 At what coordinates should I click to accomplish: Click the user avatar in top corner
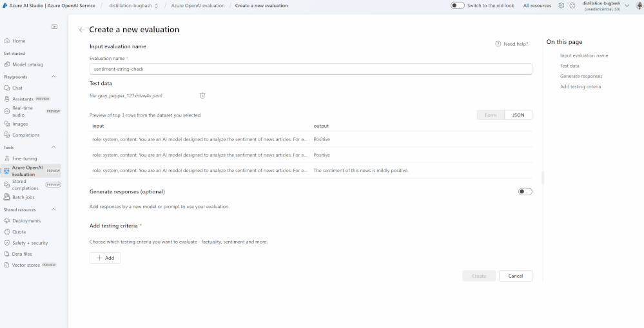coord(639,6)
